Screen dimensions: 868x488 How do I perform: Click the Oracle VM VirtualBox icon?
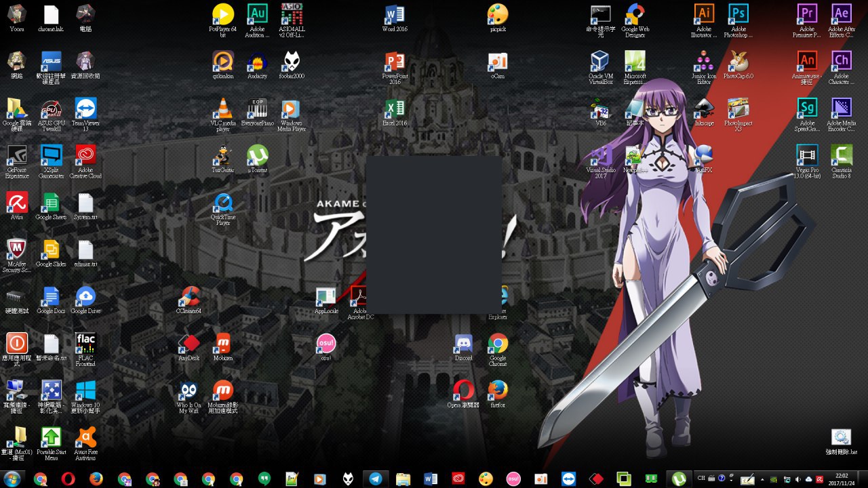[600, 62]
